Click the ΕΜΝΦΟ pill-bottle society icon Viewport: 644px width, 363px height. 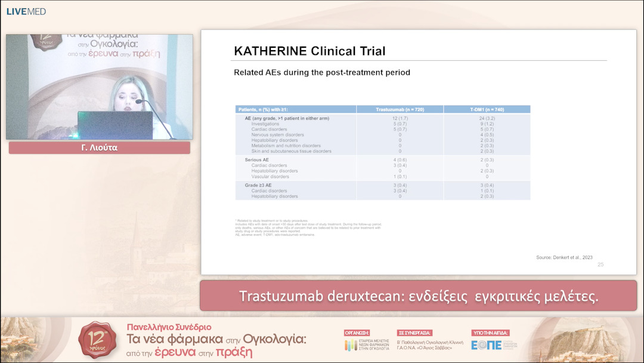coord(352,344)
